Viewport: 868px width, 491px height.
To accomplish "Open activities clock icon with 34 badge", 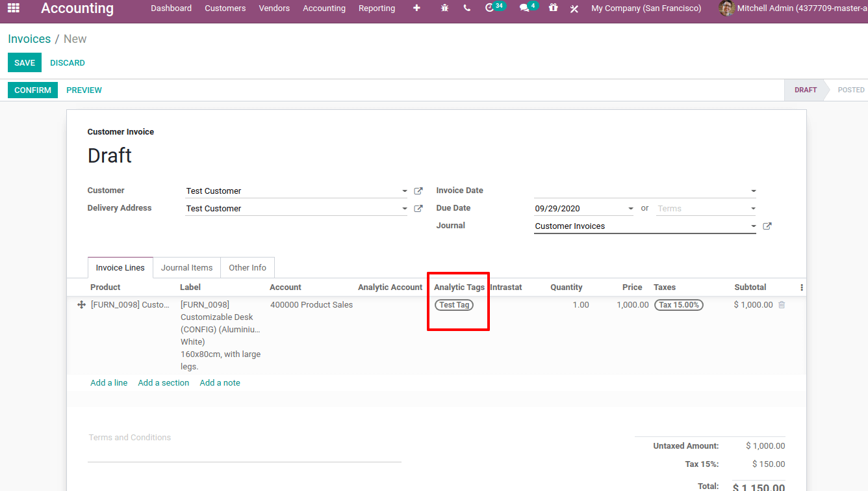I will (x=495, y=8).
